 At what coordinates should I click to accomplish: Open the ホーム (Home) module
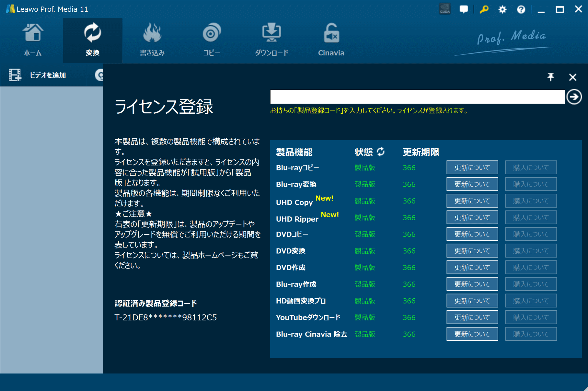33,40
